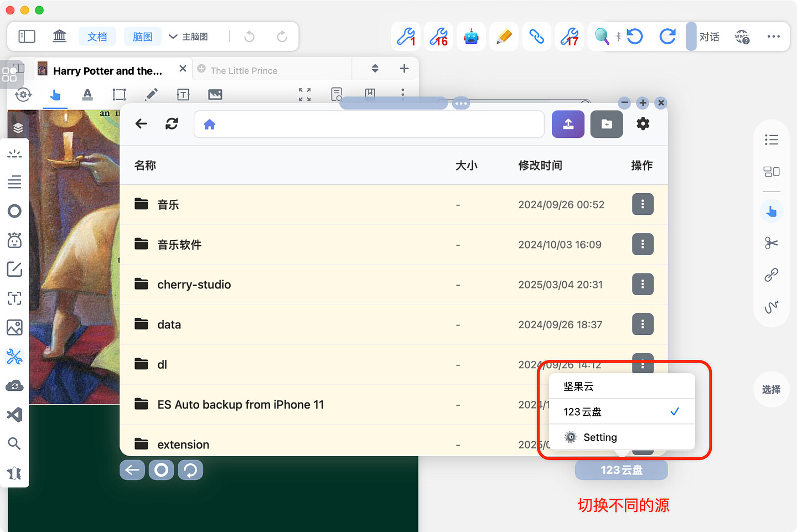Toggle the sidebar panel icon
This screenshot has height=532, width=797.
tap(27, 37)
